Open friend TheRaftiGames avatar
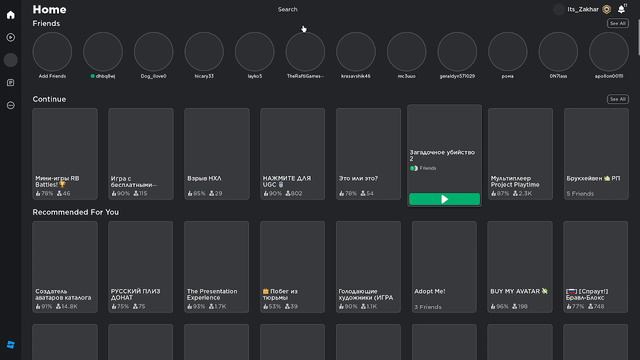 click(x=305, y=52)
